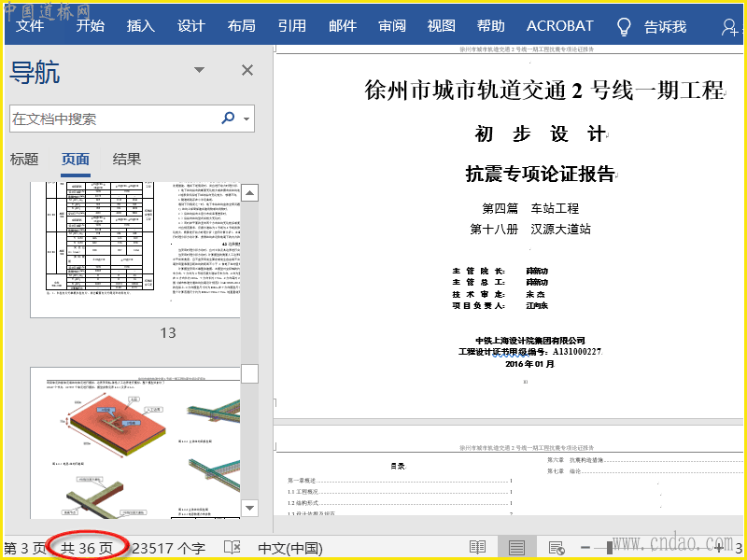
Task: Click the 中文(中国) language indicator
Action: 290,548
